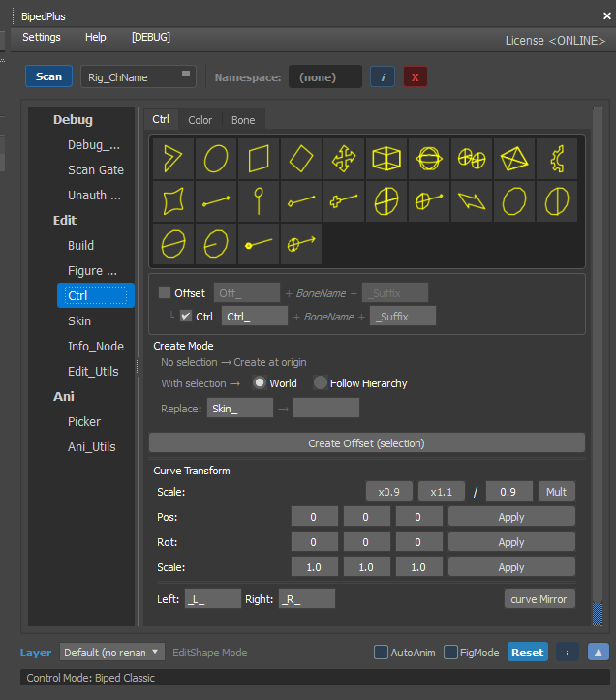Uncheck the Ctrl naming checkbox
The image size is (616, 700).
tap(186, 316)
